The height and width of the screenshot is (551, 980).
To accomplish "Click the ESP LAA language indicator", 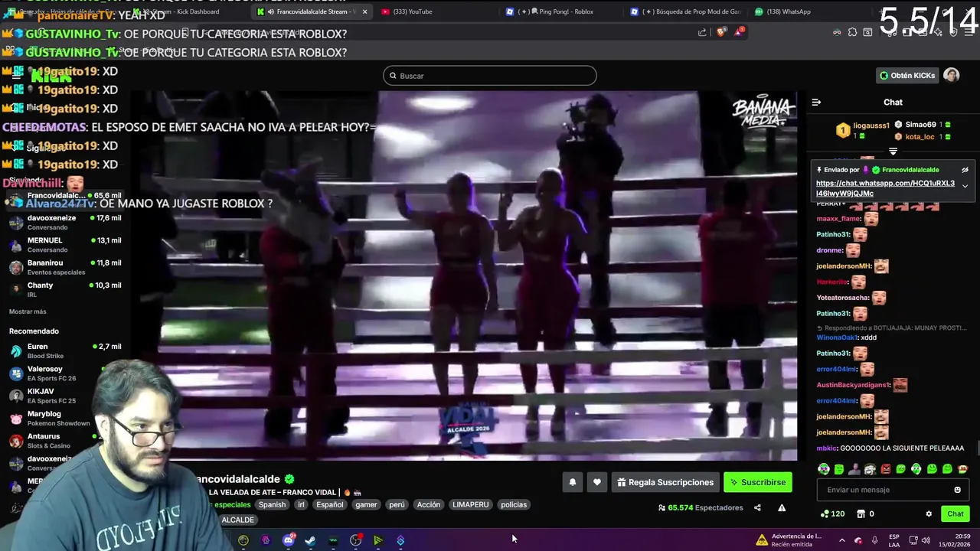I will 894,540.
